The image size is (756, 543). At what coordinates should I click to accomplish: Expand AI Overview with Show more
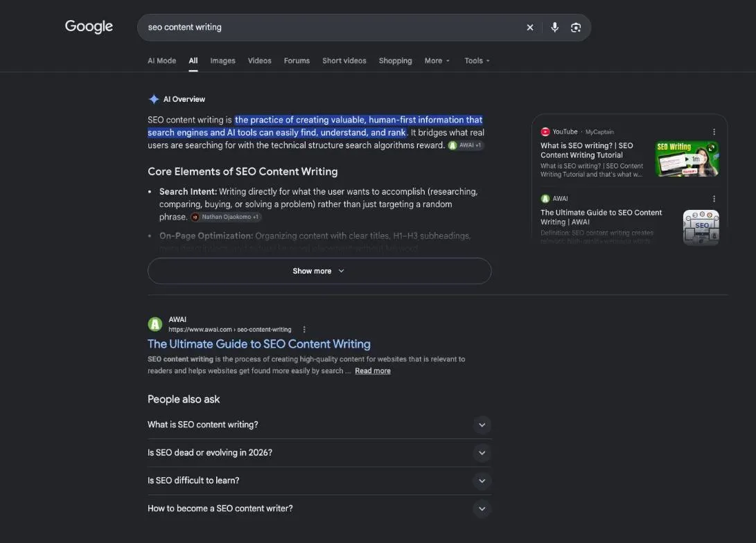pos(319,271)
